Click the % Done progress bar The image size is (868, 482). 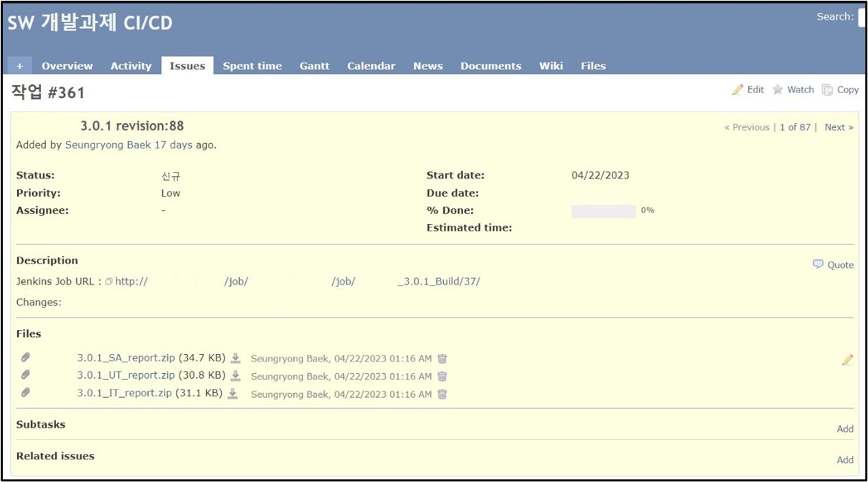[x=604, y=211]
